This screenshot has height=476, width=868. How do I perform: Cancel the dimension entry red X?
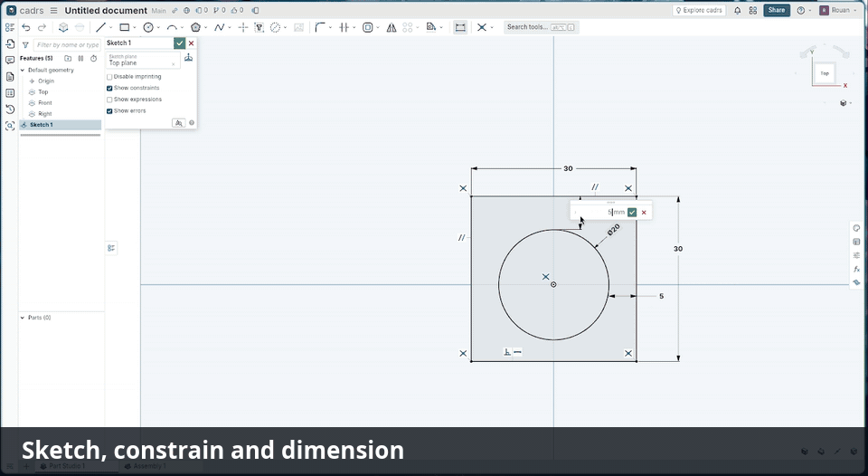coord(644,213)
